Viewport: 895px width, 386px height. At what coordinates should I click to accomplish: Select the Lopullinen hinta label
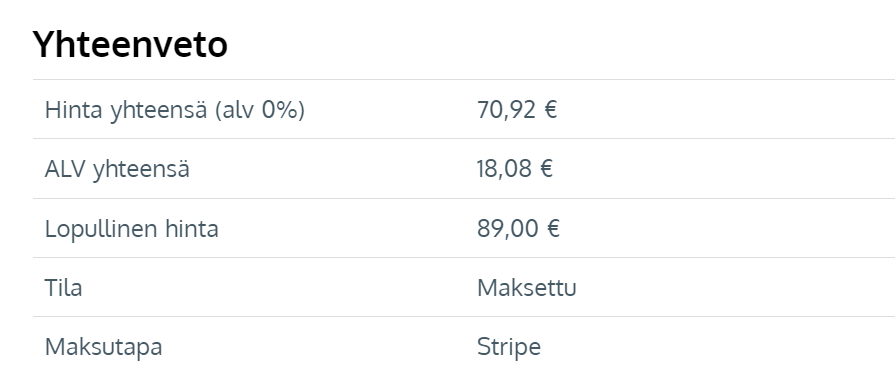(131, 228)
